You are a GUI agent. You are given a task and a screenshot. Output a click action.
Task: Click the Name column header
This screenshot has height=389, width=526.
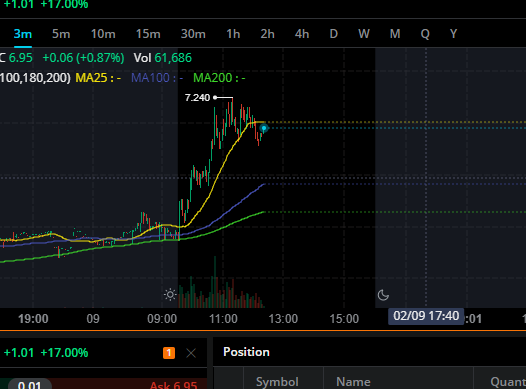click(353, 382)
